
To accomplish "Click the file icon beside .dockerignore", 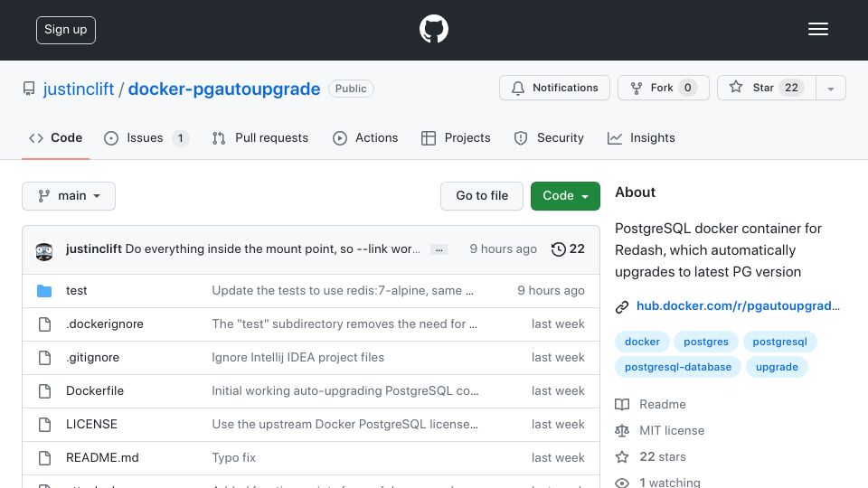I will [45, 324].
